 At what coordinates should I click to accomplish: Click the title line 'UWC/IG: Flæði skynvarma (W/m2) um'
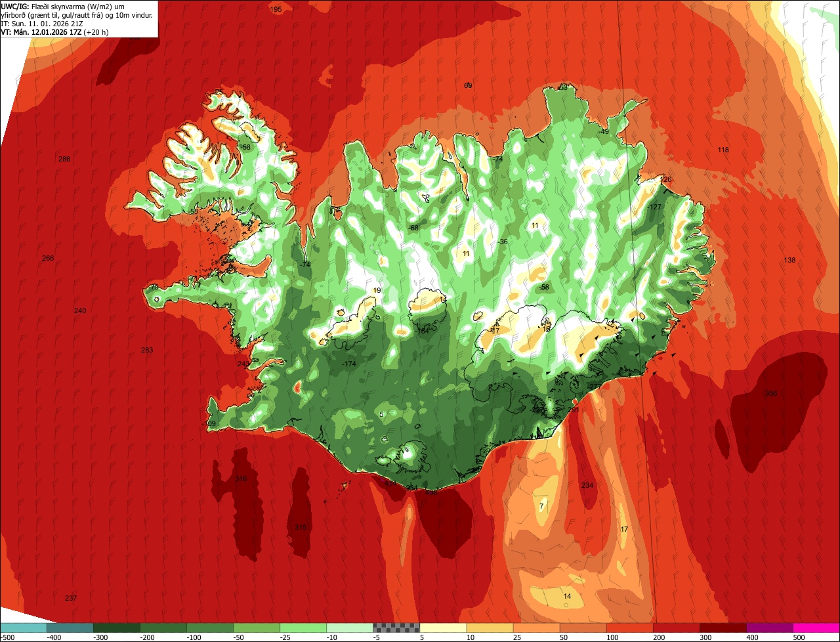[63, 6]
